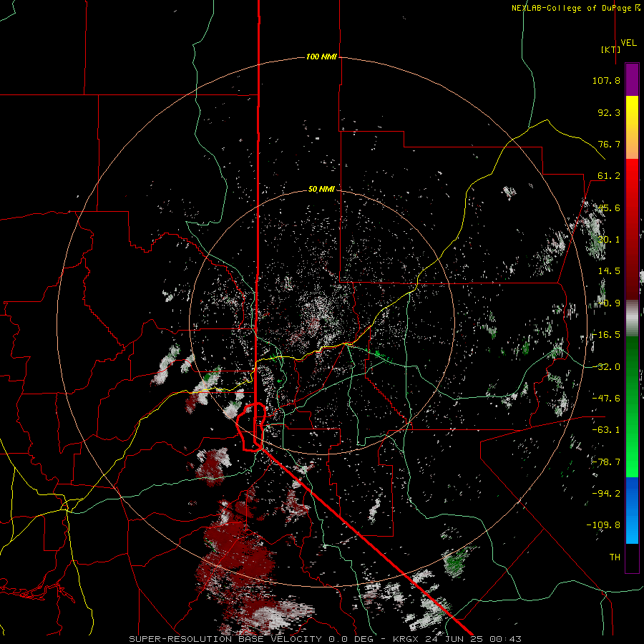644x644 pixels.
Task: Pick the green segment of velocity color bar
Action: 632,406
